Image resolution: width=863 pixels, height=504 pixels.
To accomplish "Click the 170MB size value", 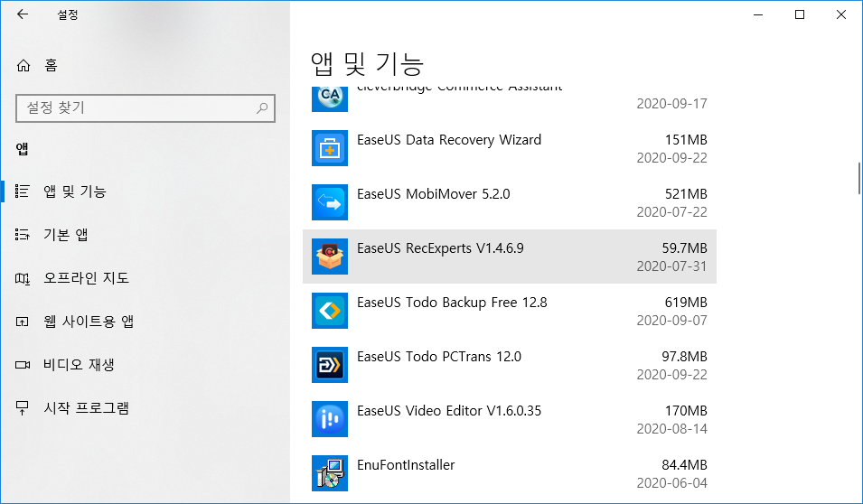I will tap(686, 411).
